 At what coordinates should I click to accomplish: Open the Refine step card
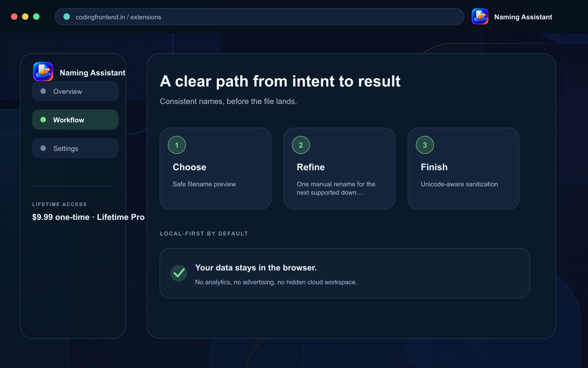pyautogui.click(x=339, y=168)
